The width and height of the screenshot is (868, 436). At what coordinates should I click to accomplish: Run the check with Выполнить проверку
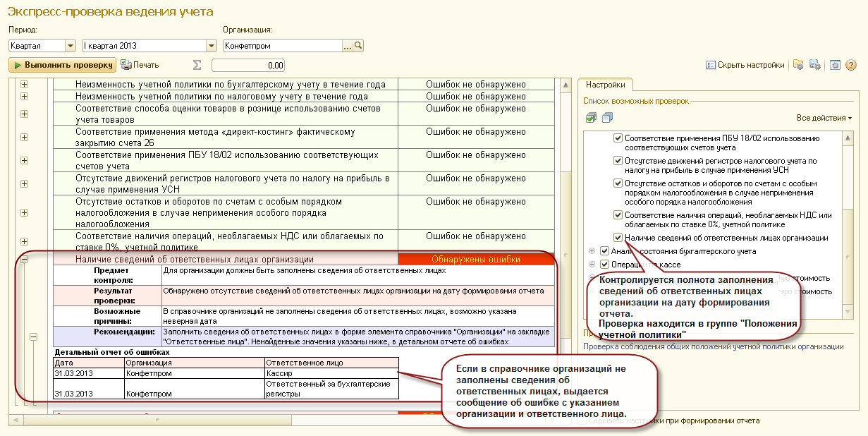tap(62, 65)
